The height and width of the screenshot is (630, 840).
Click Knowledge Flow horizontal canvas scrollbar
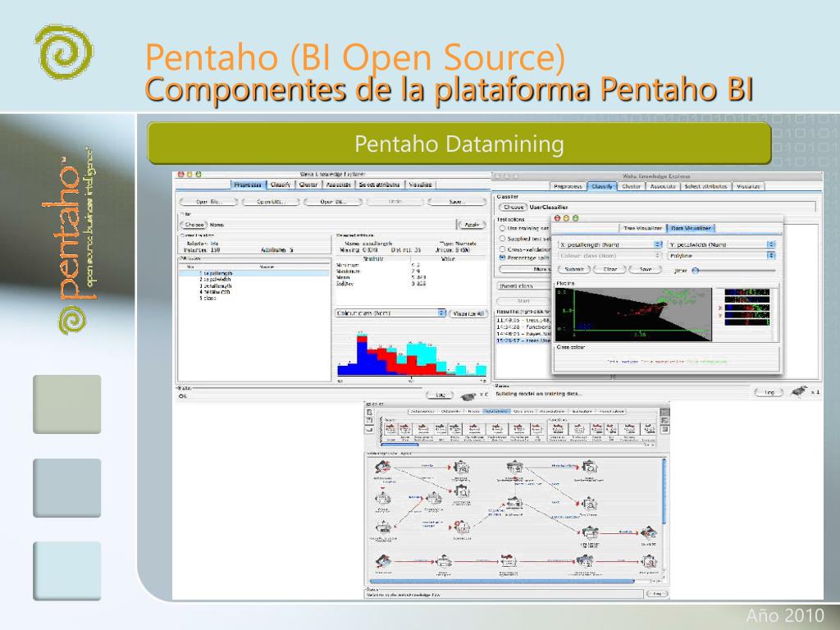pyautogui.click(x=501, y=581)
